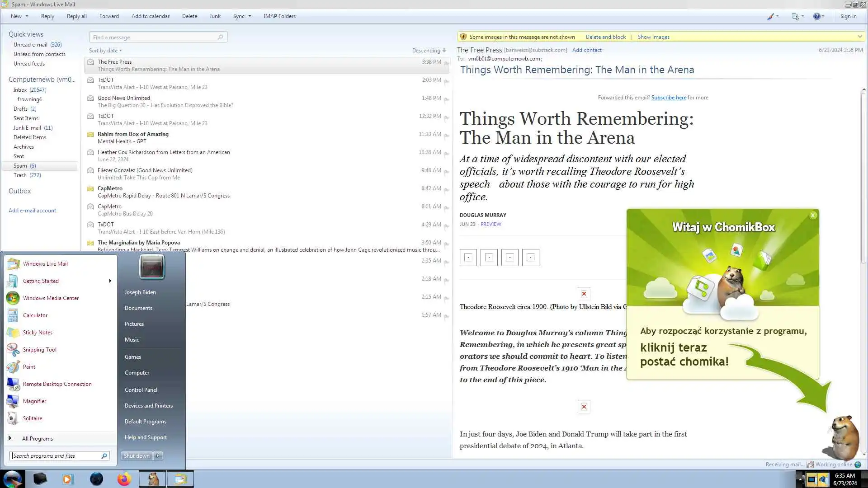The width and height of the screenshot is (868, 488).
Task: Open Calculator from the Start menu
Action: tap(35, 315)
